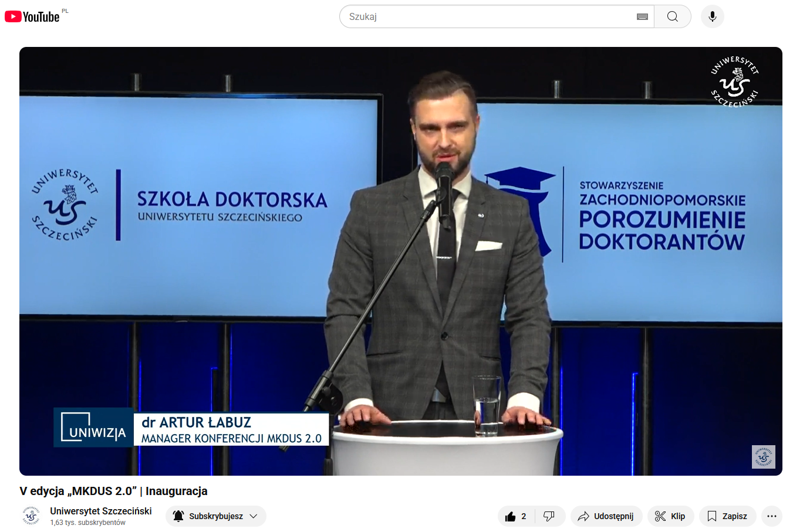Click the YouTube home logo
The height and width of the screenshot is (532, 793).
click(32, 16)
